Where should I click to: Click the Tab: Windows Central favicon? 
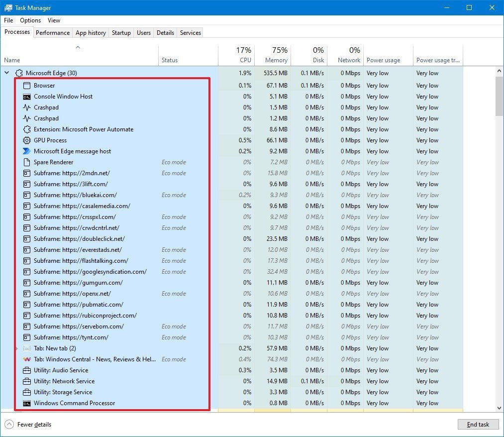point(26,359)
